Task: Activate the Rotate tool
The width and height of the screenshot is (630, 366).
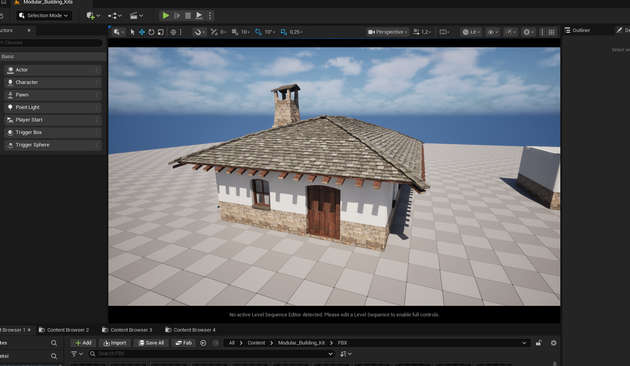Action: pos(151,32)
